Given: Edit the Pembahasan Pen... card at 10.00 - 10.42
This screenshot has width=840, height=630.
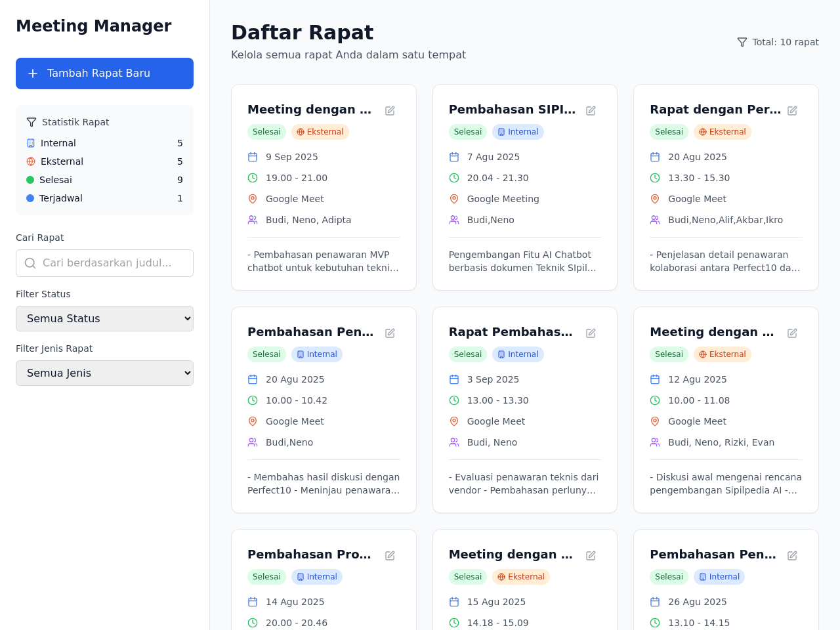Looking at the screenshot, I should [x=390, y=333].
